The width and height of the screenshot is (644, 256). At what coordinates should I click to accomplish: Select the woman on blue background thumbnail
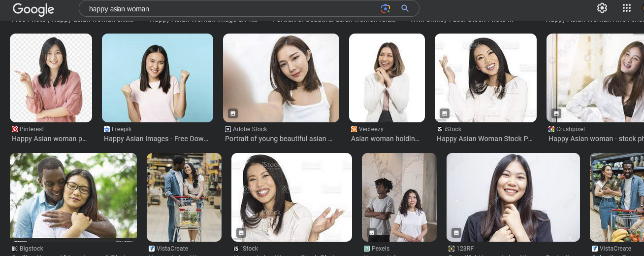(x=158, y=78)
